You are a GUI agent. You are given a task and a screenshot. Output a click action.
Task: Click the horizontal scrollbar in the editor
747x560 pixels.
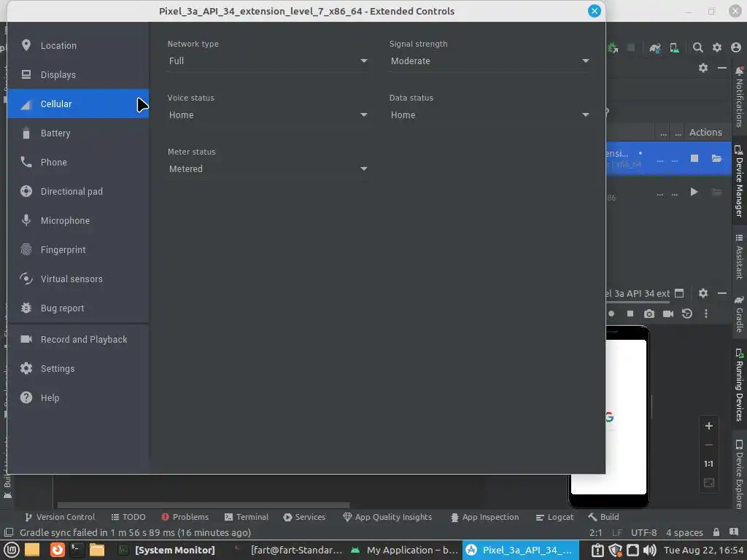(x=204, y=505)
